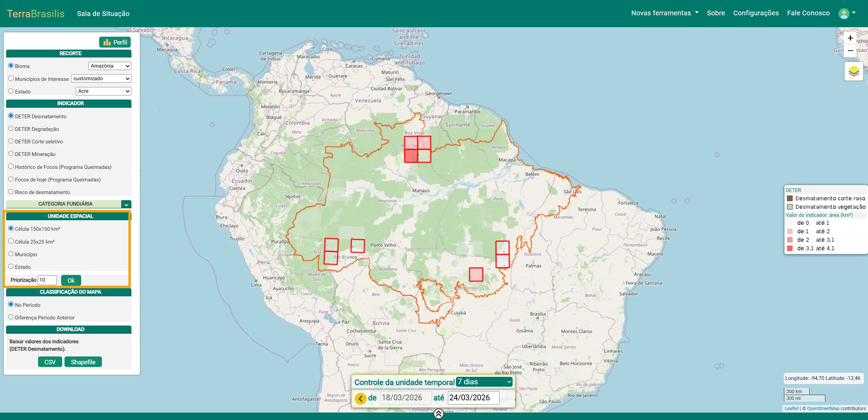Open the map layers control icon

click(853, 71)
